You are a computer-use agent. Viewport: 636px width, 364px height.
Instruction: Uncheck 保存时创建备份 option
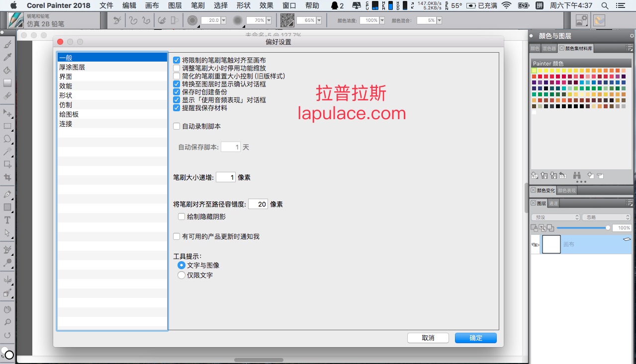tap(177, 92)
